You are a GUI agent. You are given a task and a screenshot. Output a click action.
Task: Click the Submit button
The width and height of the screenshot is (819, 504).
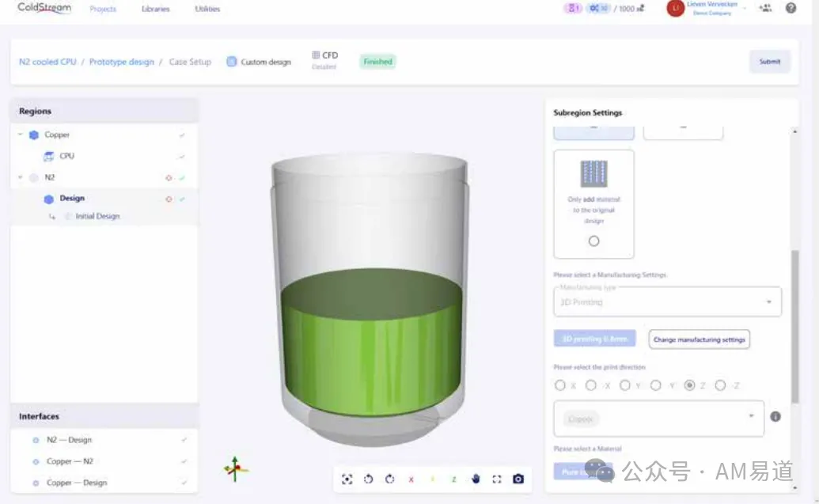click(x=769, y=62)
